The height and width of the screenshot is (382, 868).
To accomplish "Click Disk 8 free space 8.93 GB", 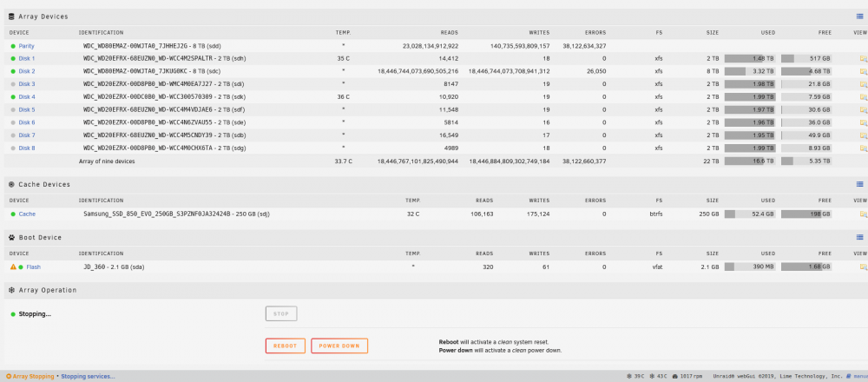I will pyautogui.click(x=806, y=148).
